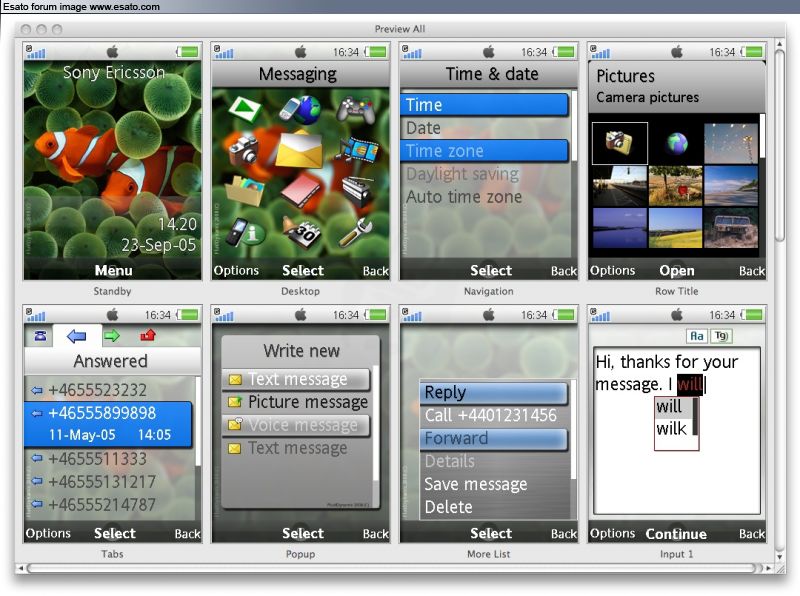Click Open softkey on Row Title preview
This screenshot has height=596, width=800.
click(677, 270)
